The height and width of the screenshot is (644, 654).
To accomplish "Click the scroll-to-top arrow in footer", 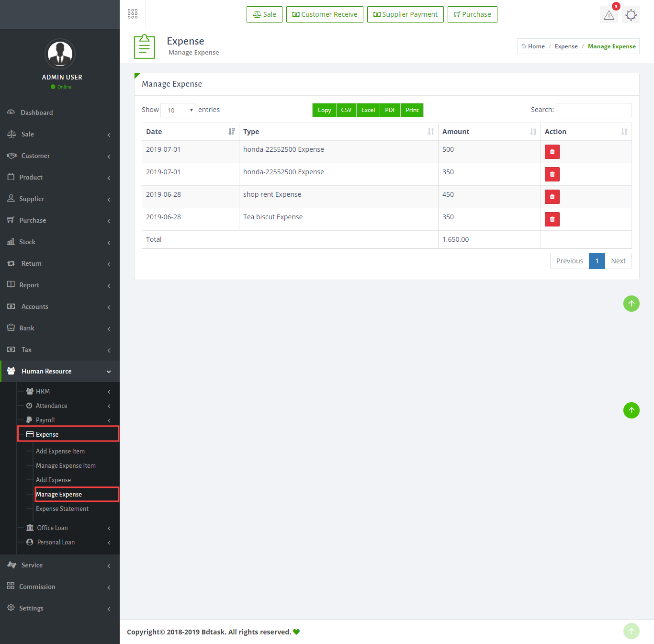I will coord(631,631).
